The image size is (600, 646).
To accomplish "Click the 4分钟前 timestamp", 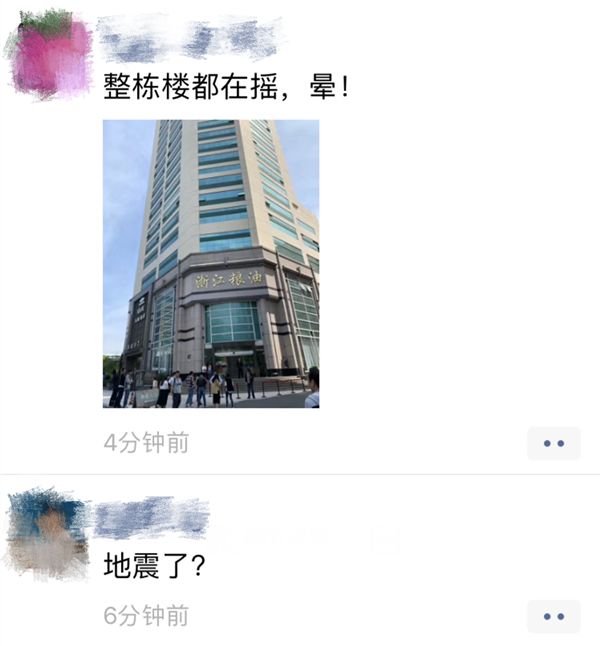I will tap(146, 443).
